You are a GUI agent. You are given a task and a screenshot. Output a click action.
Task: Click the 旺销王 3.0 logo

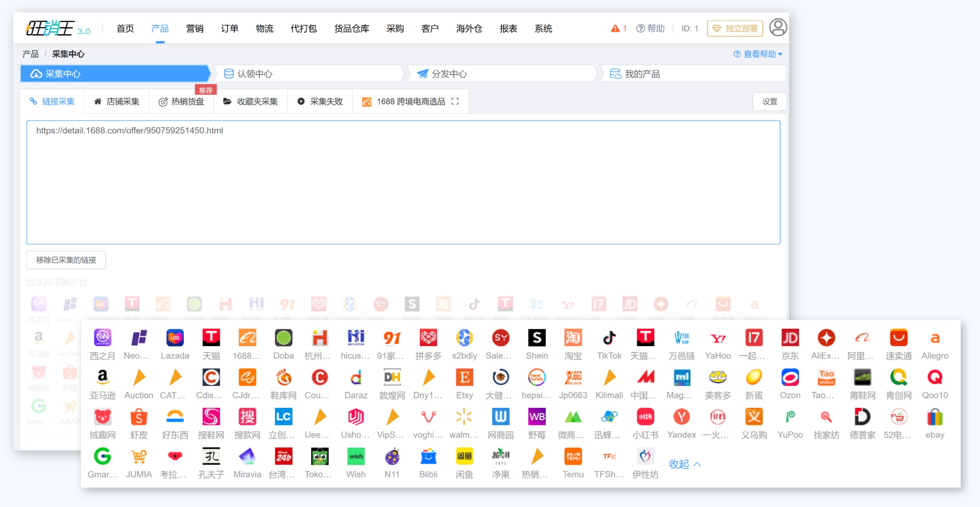point(58,28)
